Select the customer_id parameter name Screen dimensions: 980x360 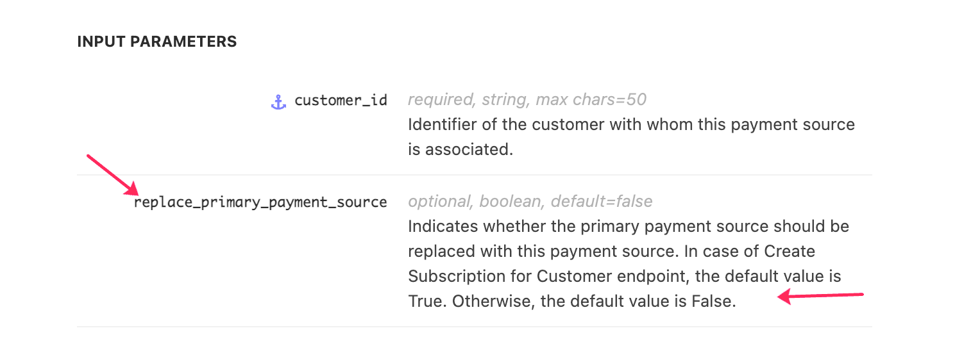tap(341, 101)
